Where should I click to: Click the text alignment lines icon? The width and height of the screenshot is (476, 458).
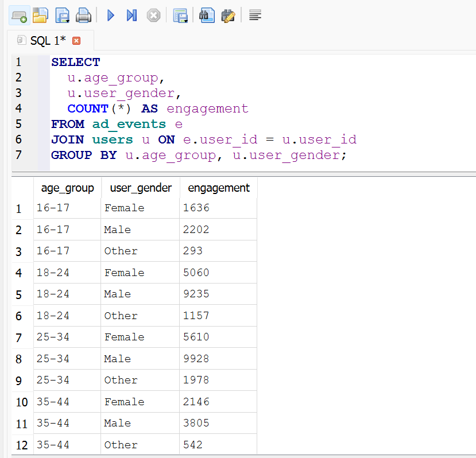pos(256,15)
